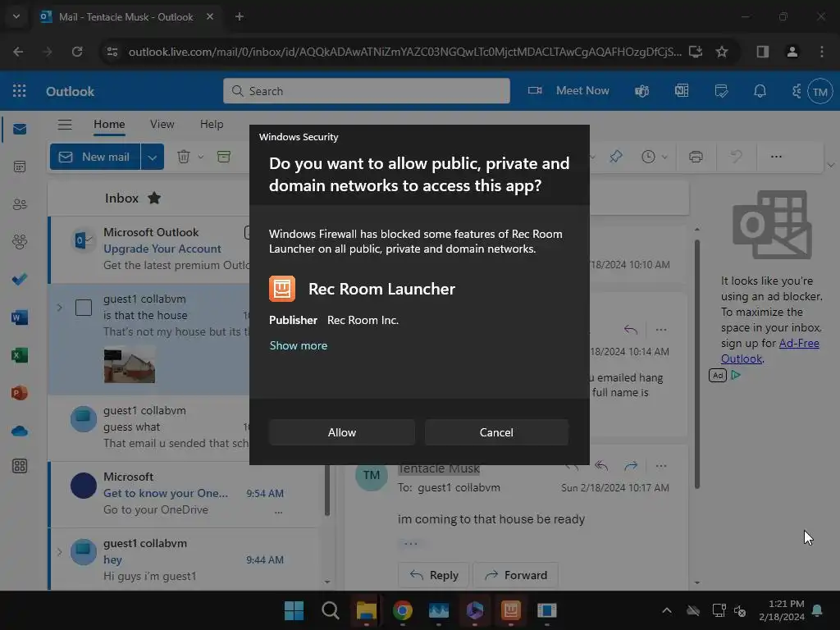Open the notifications bell in Outlook header
Image resolution: width=840 pixels, height=630 pixels.
(x=760, y=91)
